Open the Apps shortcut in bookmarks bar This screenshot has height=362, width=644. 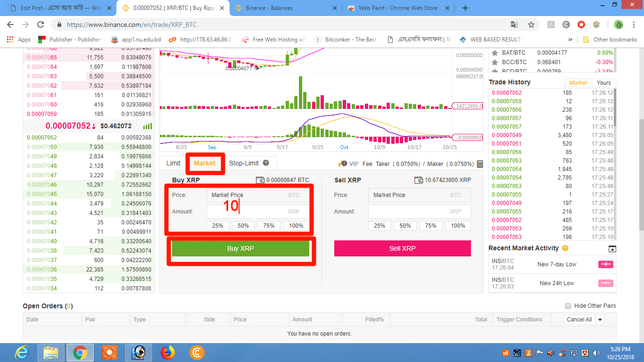pos(19,40)
